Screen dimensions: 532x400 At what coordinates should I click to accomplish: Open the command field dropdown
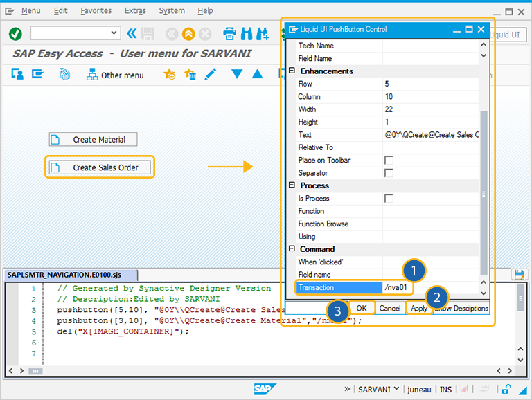point(114,33)
